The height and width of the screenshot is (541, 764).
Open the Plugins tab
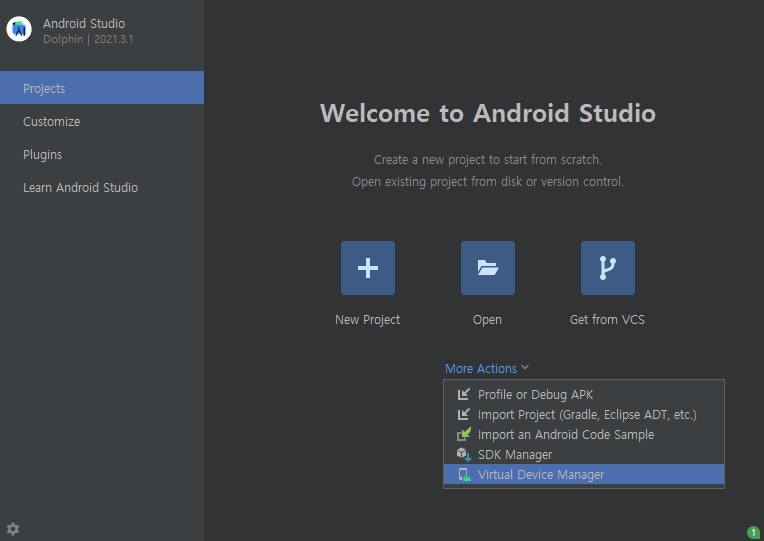102,155
